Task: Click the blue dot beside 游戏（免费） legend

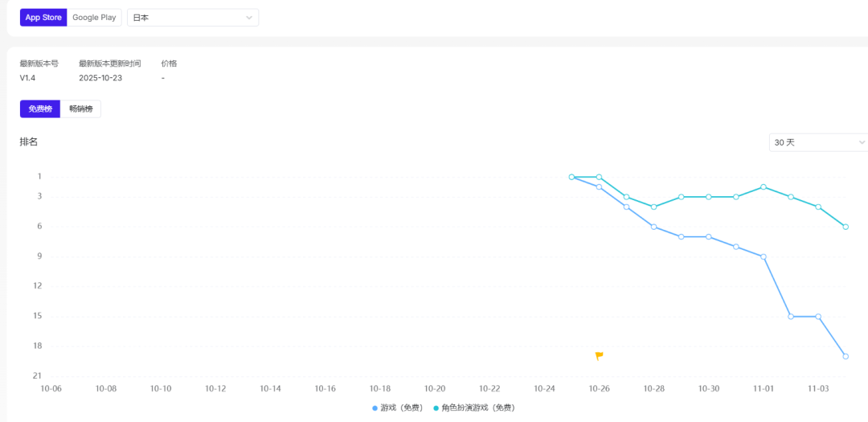Action: [375, 408]
